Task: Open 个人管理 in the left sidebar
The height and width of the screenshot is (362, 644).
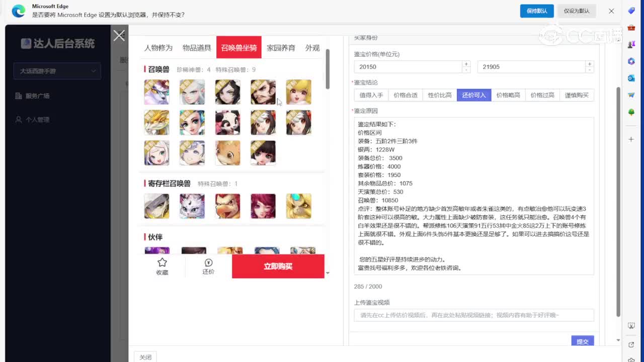Action: pos(38,120)
